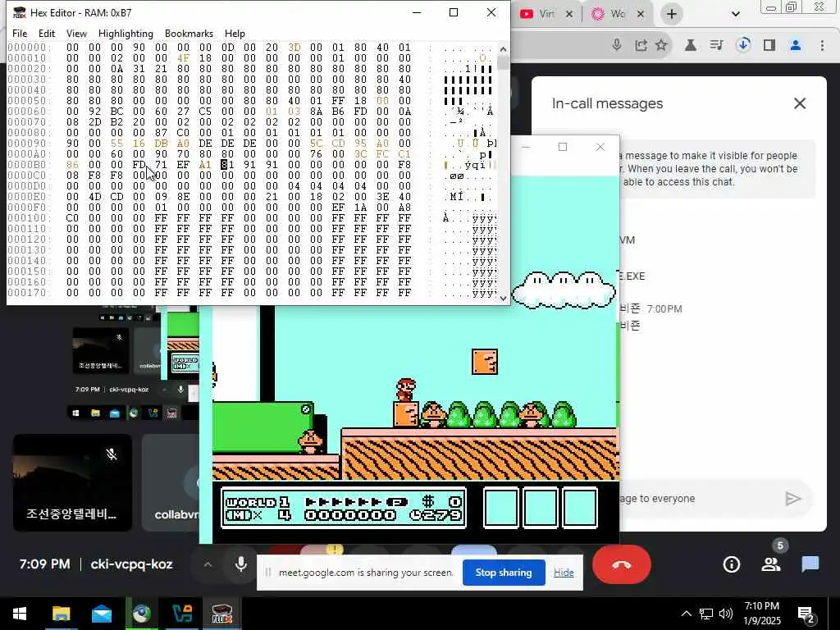The image size is (840, 630).
Task: Expand Meet audio settings chevron
Action: coord(208,564)
